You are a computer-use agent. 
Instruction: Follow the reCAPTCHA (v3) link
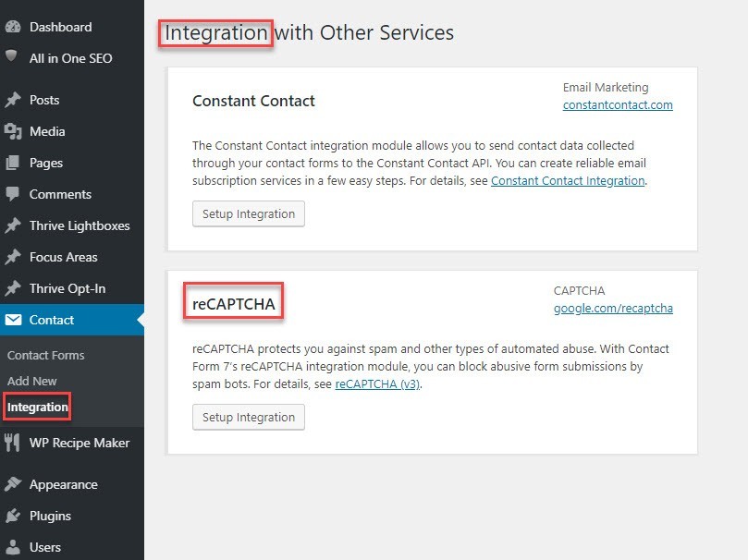coord(377,384)
